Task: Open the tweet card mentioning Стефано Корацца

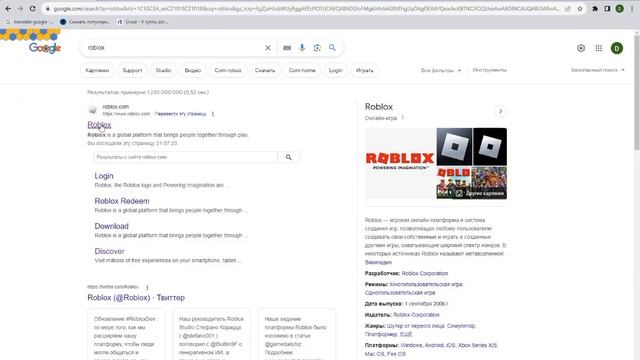Action: click(x=211, y=335)
